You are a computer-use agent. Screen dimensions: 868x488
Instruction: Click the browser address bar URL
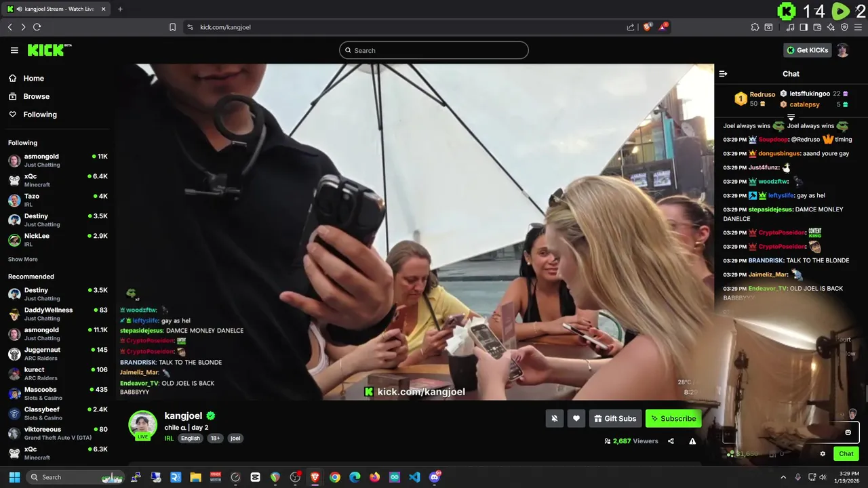(225, 27)
